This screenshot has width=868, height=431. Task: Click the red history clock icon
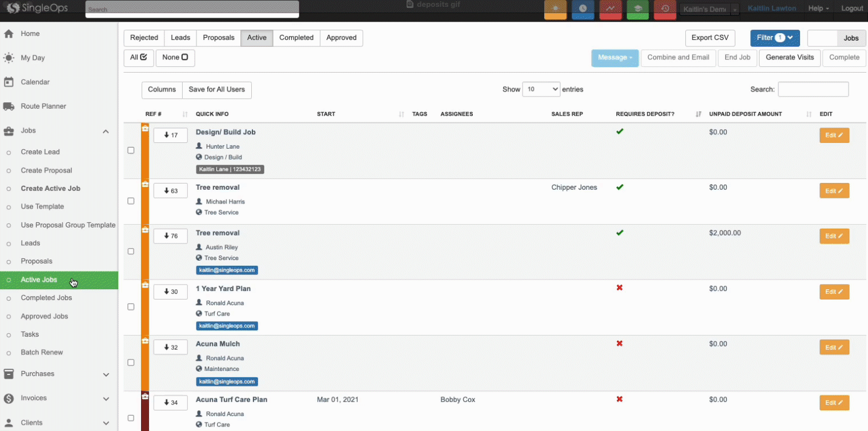pyautogui.click(x=665, y=9)
